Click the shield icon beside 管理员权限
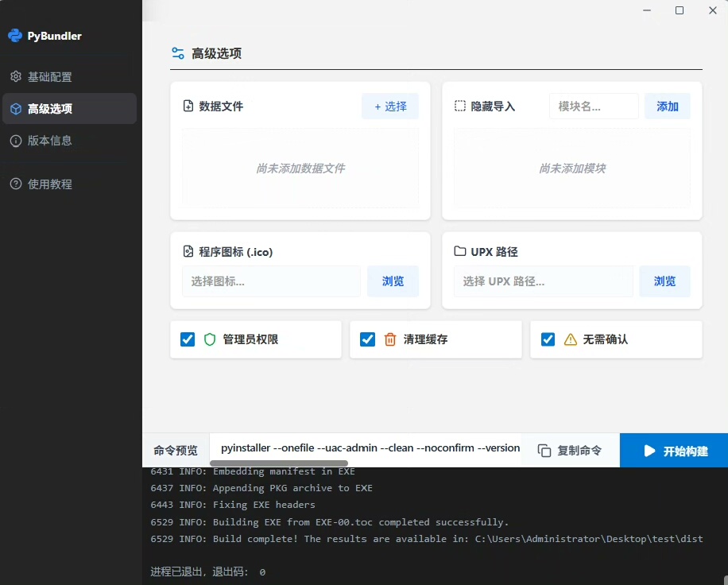This screenshot has height=585, width=728. (210, 339)
